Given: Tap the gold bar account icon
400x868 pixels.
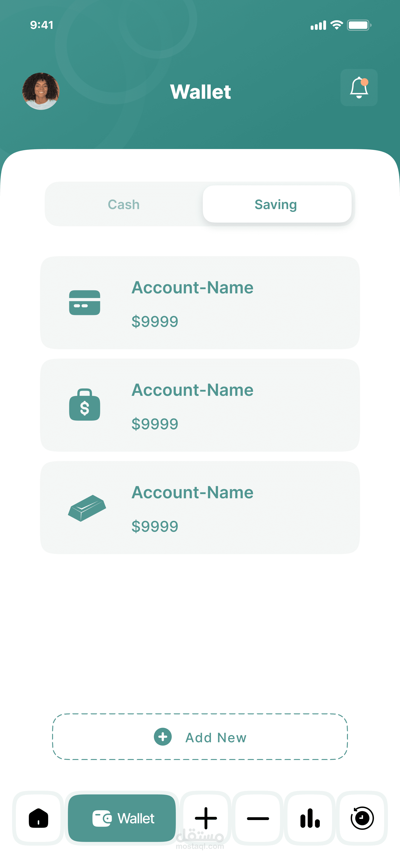Looking at the screenshot, I should click(x=87, y=508).
